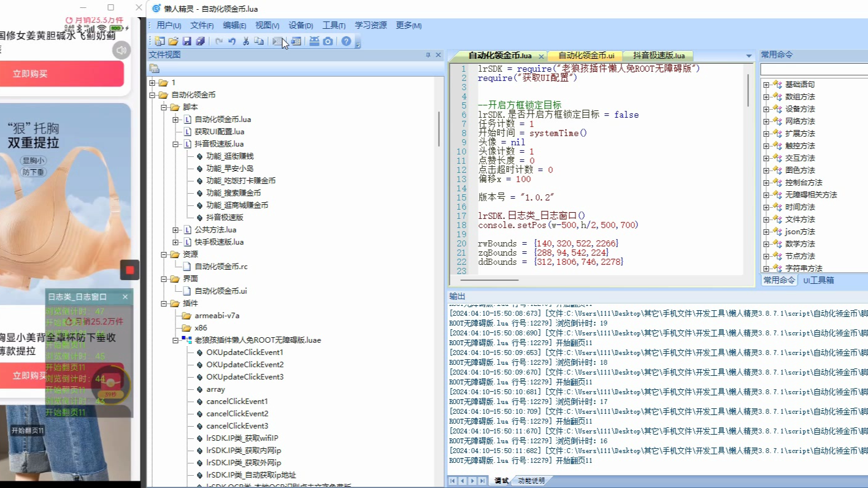Expand the json方法 command group
The width and height of the screenshot is (868, 488).
pyautogui.click(x=766, y=232)
